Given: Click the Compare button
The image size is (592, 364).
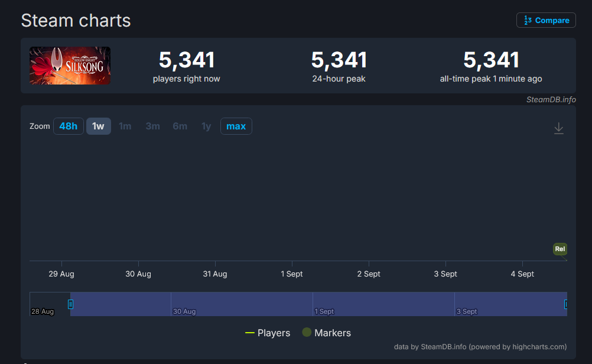Looking at the screenshot, I should pos(546,21).
